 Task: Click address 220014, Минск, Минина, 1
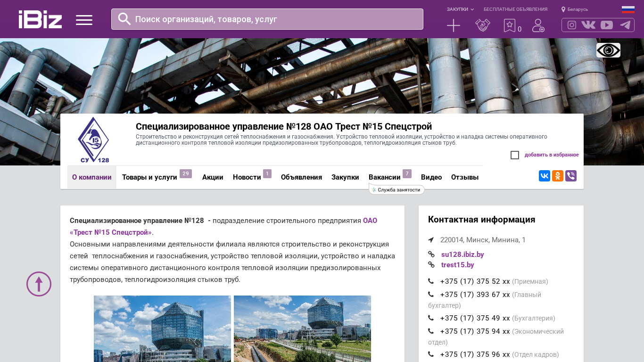pyautogui.click(x=483, y=240)
